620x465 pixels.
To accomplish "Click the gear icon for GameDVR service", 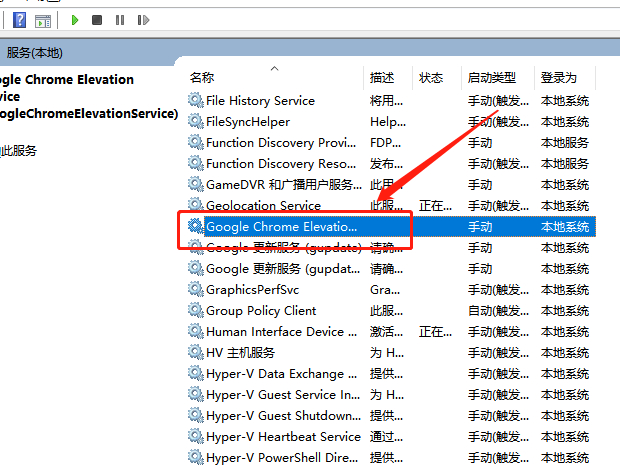I will [x=195, y=184].
